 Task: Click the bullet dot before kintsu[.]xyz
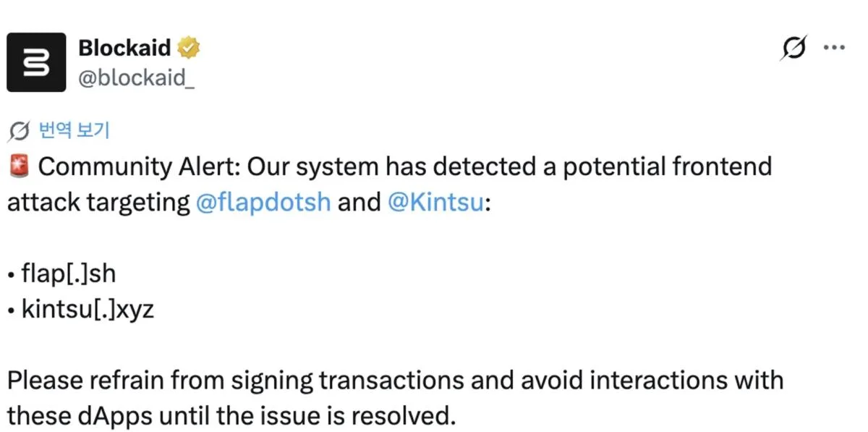(12, 311)
